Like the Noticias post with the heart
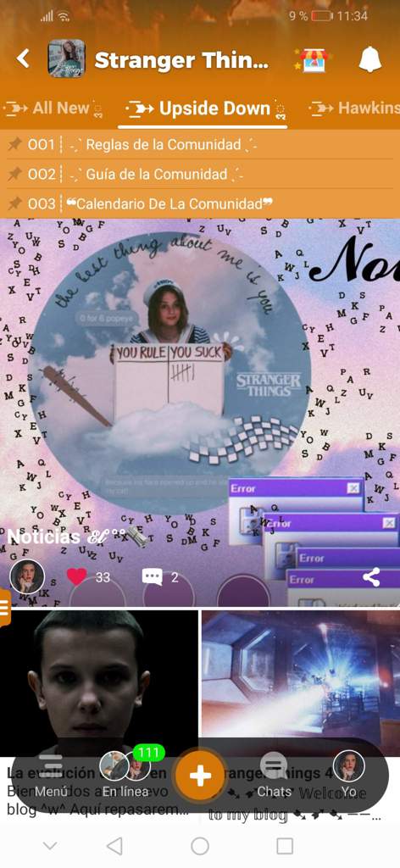The image size is (400, 868). (77, 576)
